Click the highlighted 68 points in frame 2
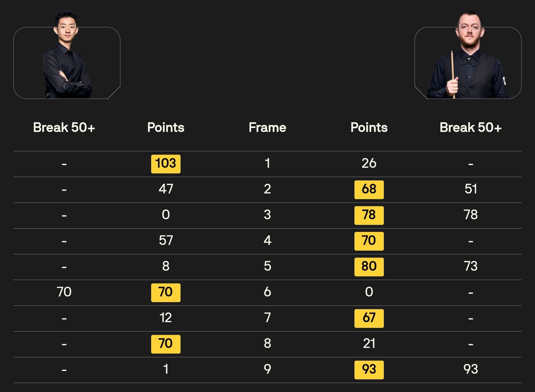 pos(369,189)
